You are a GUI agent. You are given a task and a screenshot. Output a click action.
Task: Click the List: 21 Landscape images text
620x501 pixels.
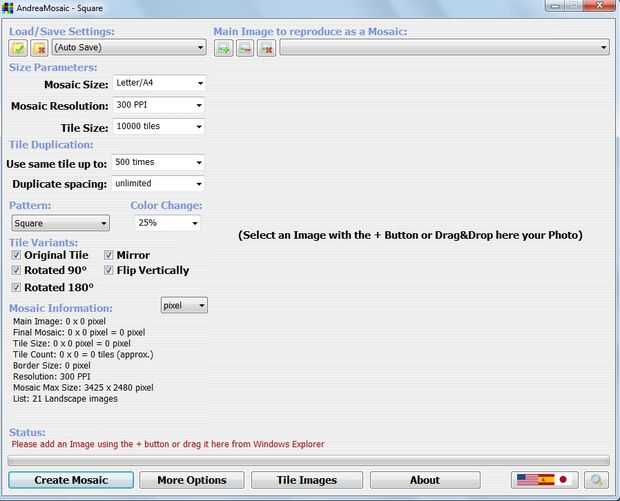pos(65,399)
